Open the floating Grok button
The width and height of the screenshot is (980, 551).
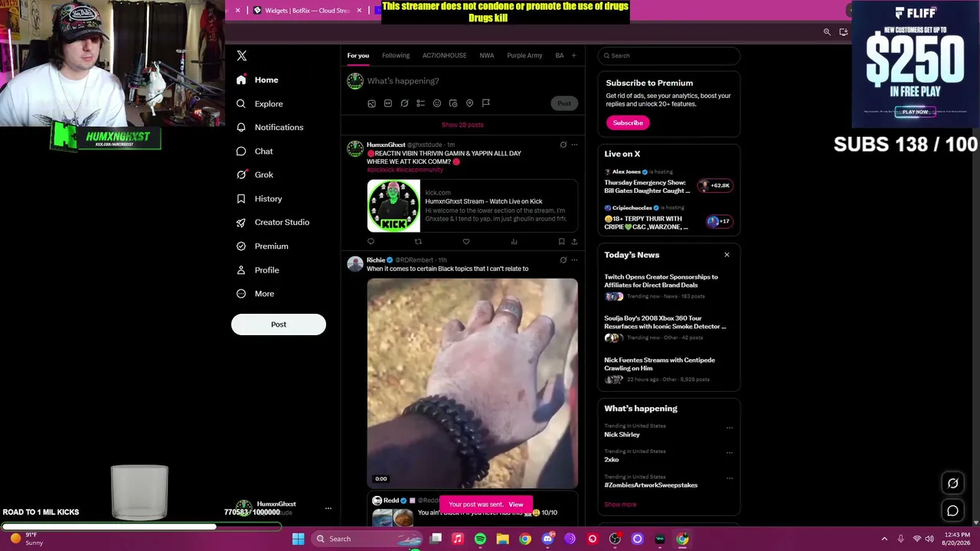coord(952,483)
